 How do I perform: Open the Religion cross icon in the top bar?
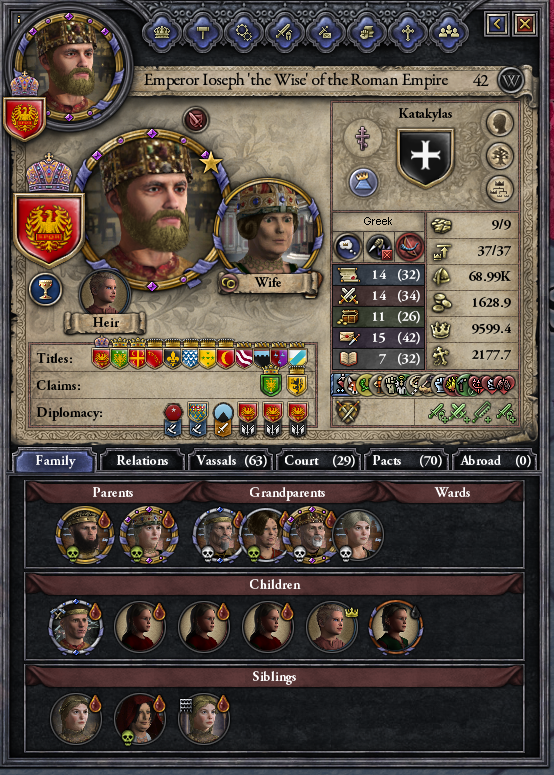click(x=407, y=33)
